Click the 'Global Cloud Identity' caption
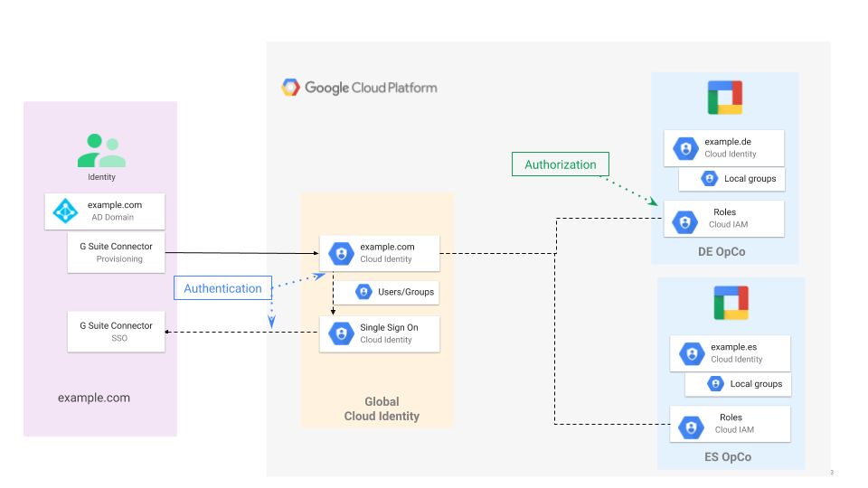The width and height of the screenshot is (868, 488). [382, 408]
